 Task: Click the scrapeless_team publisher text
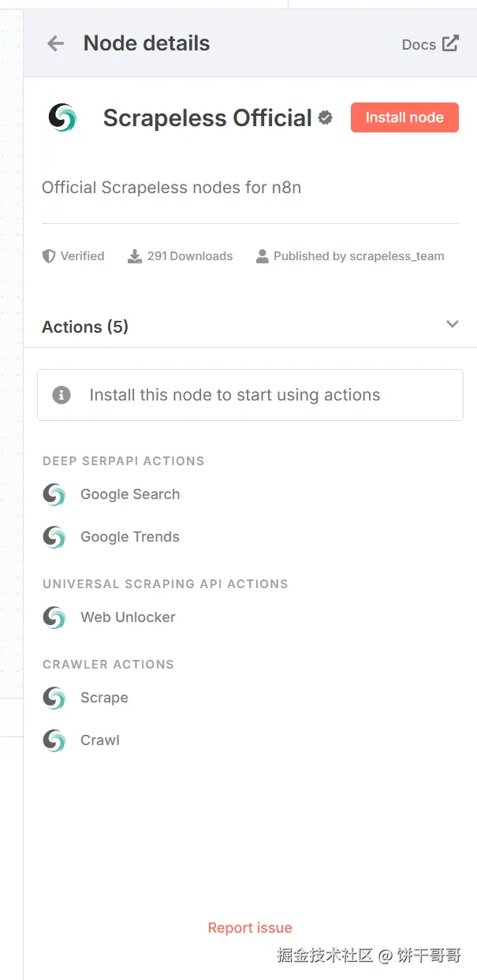(x=397, y=256)
